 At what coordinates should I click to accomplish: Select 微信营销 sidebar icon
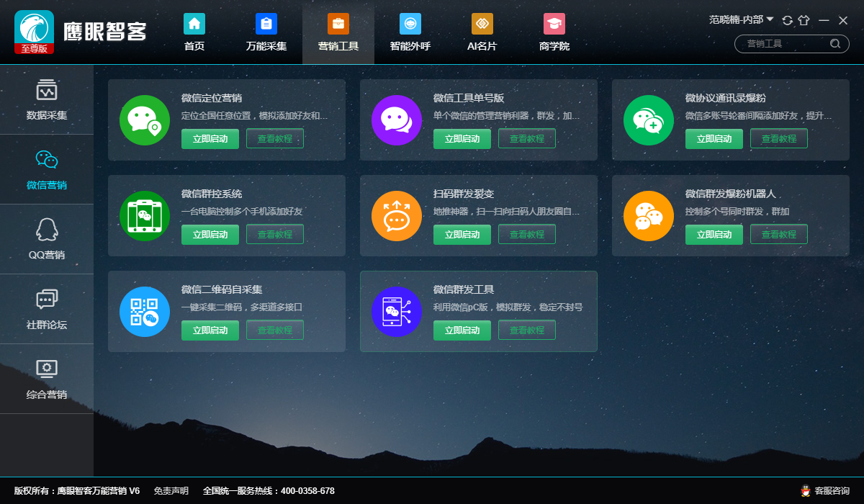(x=47, y=160)
